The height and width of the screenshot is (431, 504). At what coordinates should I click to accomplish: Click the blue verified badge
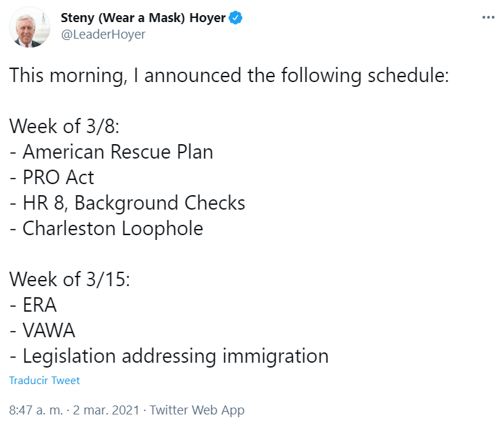(x=235, y=18)
